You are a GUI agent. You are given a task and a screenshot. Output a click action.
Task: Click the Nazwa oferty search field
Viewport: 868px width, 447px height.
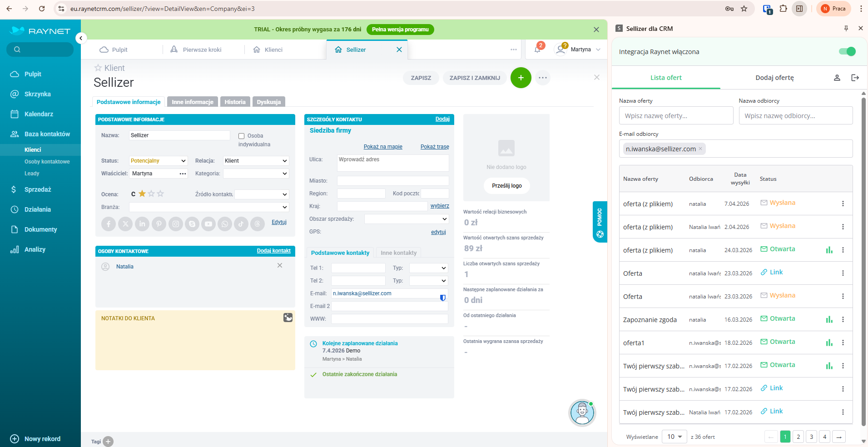coord(675,116)
